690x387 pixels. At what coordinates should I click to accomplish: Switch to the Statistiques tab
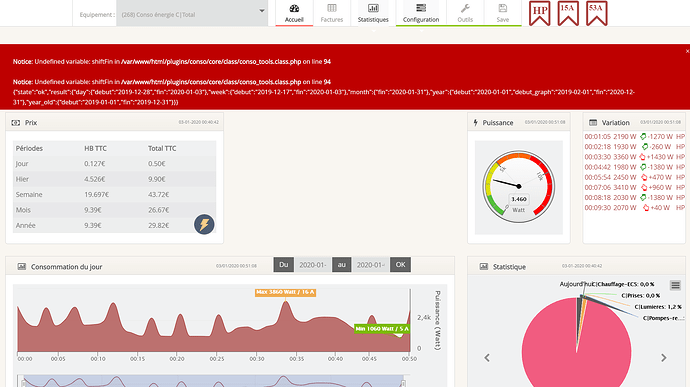373,13
